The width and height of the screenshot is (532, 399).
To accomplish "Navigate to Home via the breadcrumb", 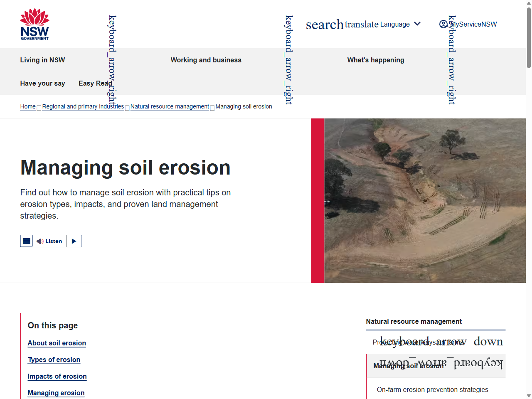I will [27, 106].
